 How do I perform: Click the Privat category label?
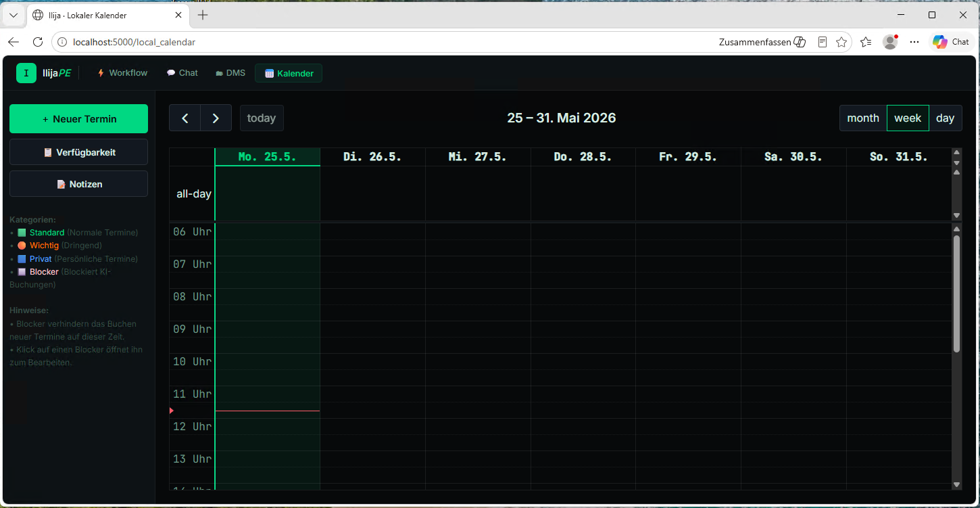click(x=41, y=259)
